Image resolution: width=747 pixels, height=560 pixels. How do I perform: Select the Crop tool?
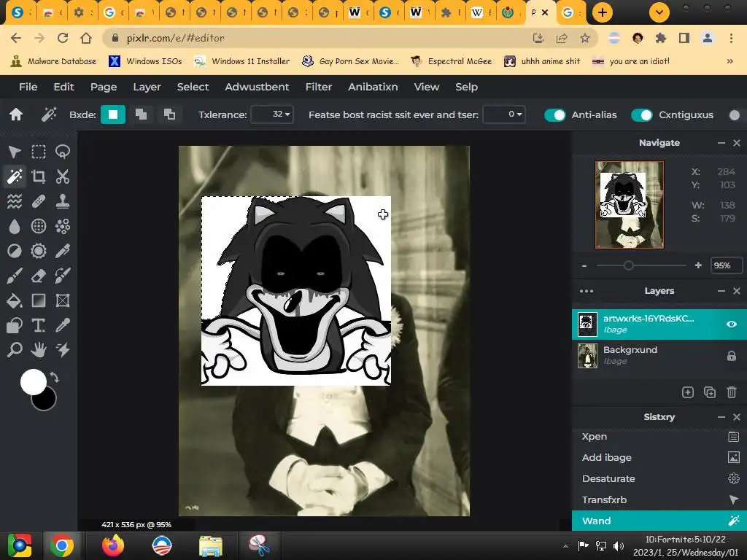click(x=39, y=176)
